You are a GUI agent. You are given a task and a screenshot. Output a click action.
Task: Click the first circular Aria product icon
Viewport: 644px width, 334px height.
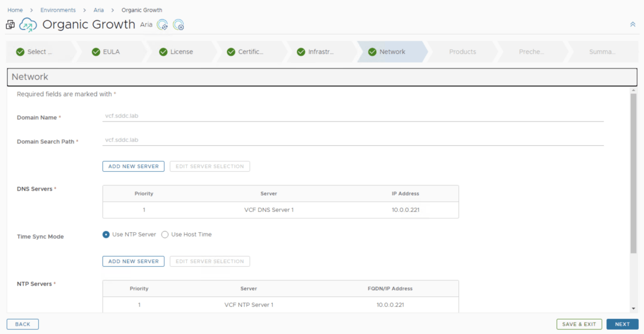tap(162, 25)
